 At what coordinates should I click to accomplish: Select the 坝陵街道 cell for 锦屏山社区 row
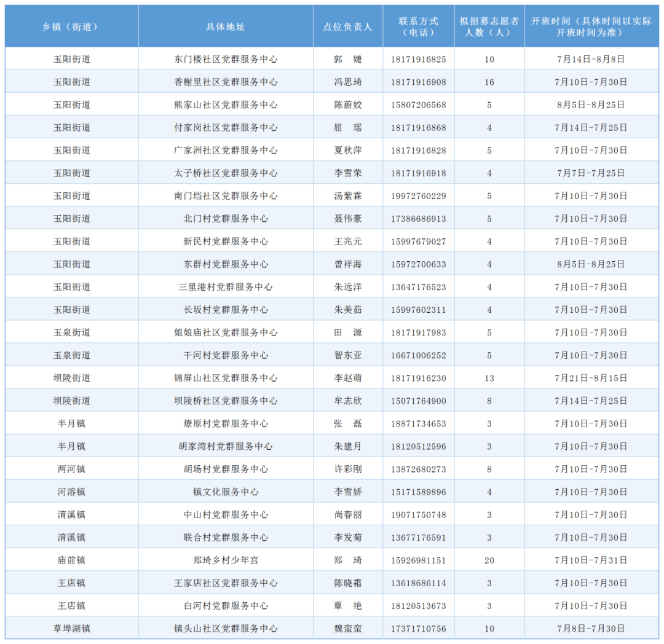(x=71, y=377)
